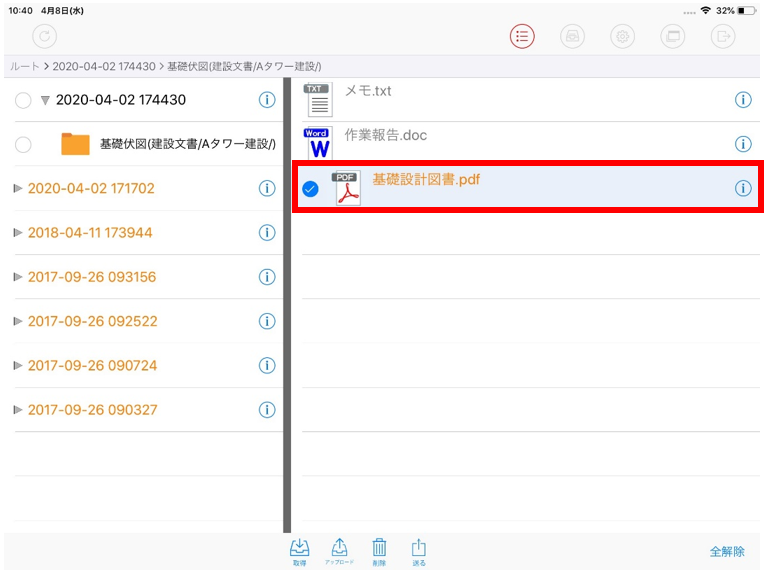Tap the 取得 download icon
Screen dimensions: 765x578
click(x=298, y=549)
